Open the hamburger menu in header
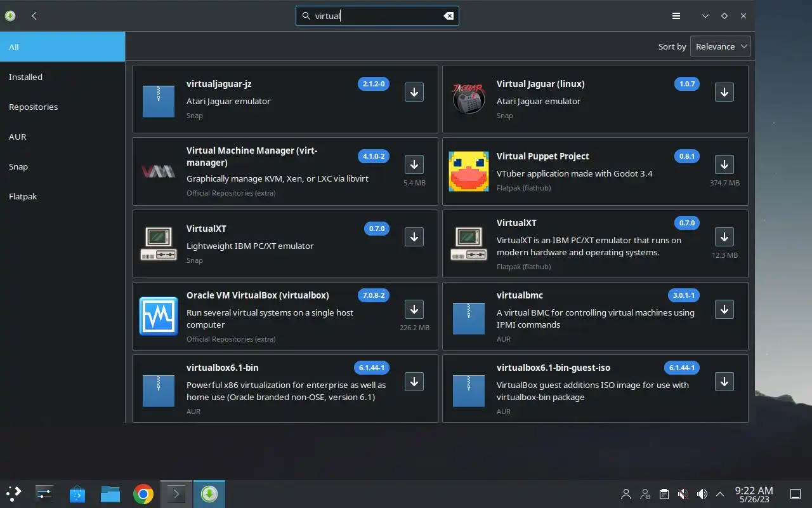 tap(676, 16)
